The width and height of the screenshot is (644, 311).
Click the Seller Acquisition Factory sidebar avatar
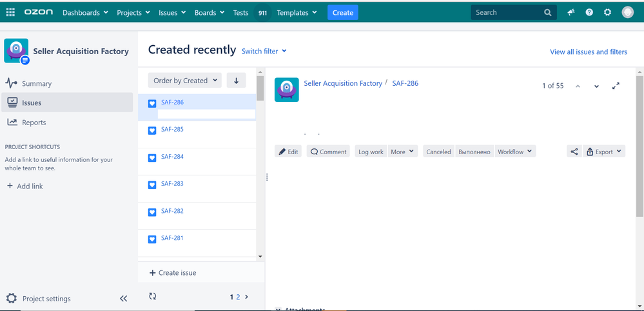[x=16, y=51]
